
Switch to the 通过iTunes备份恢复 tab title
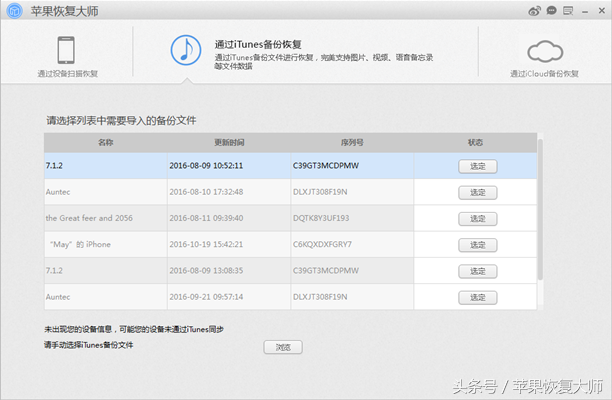pos(258,44)
